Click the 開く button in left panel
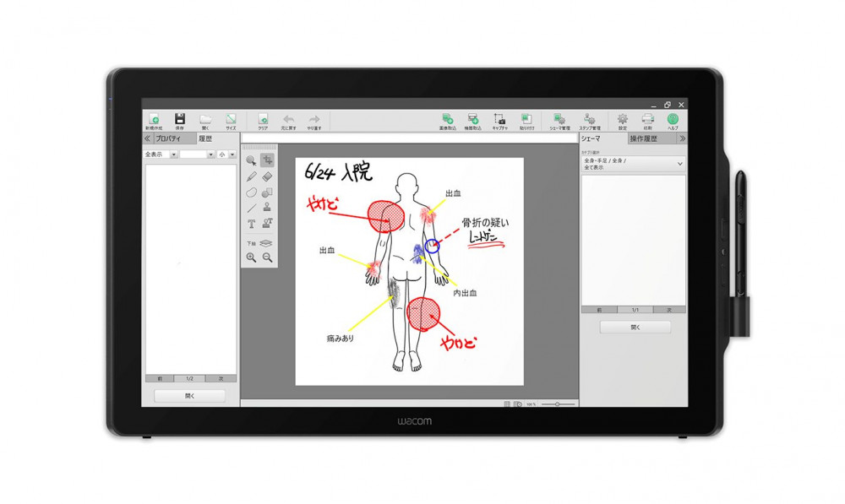 coord(189,396)
